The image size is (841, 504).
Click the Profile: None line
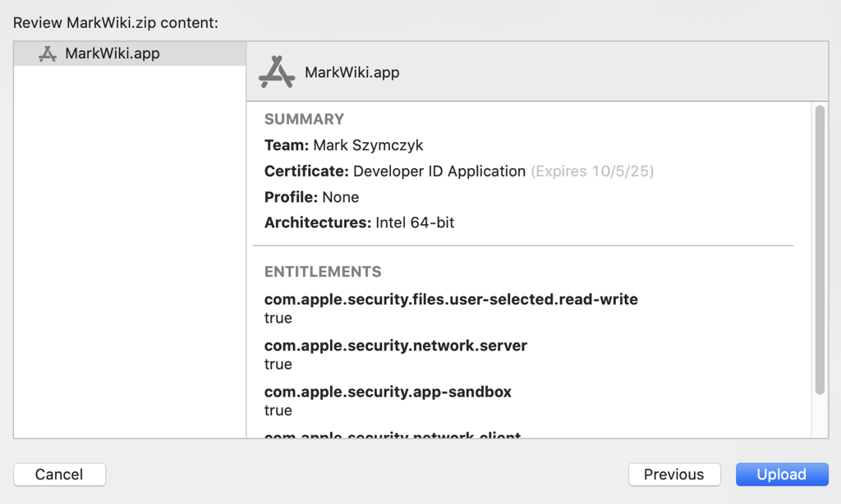coord(311,197)
